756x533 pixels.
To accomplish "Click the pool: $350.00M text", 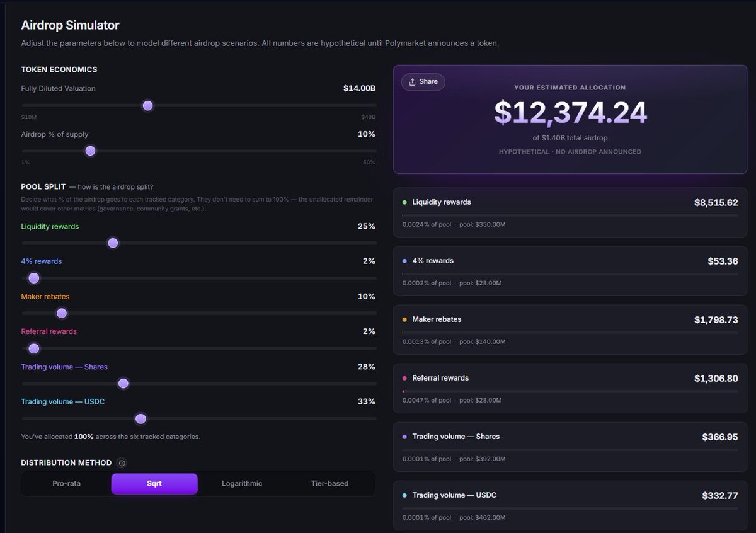I will pyautogui.click(x=483, y=224).
